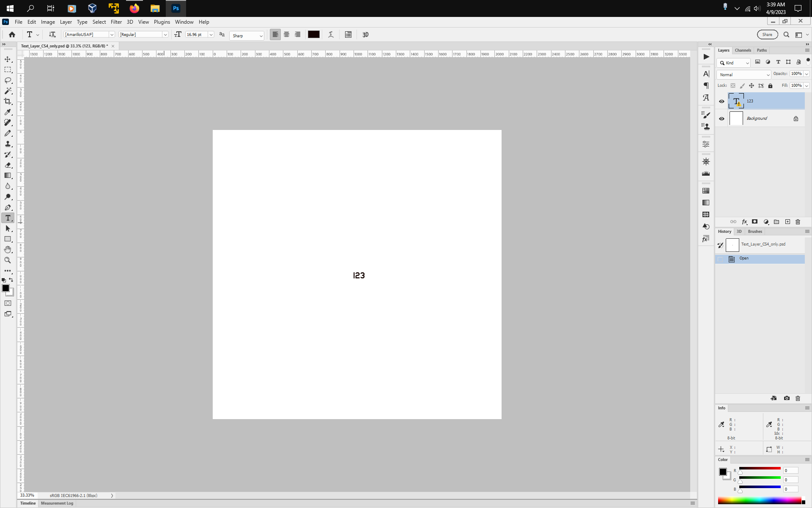The height and width of the screenshot is (508, 812).
Task: Open the blend mode dropdown
Action: 743,75
